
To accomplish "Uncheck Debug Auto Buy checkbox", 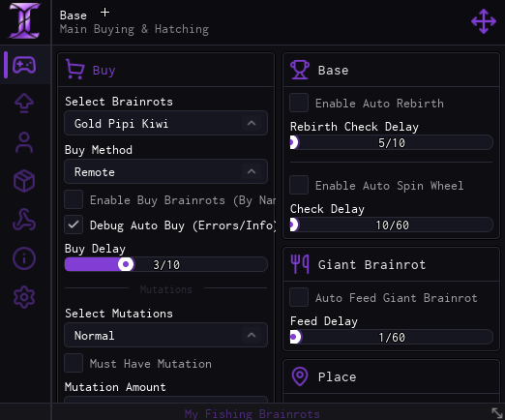I will pos(74,225).
